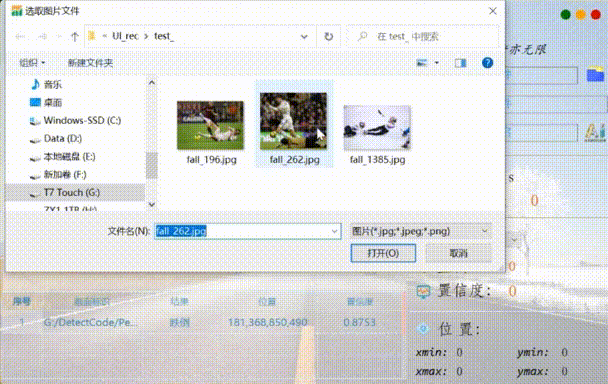The height and width of the screenshot is (384, 608).
Task: Navigate up one folder level
Action: click(x=74, y=36)
